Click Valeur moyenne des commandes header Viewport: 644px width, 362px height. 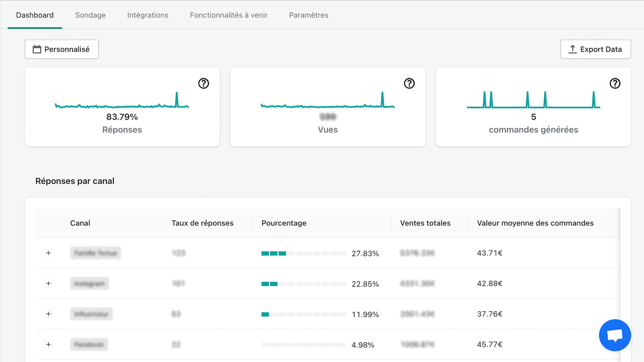coord(535,223)
